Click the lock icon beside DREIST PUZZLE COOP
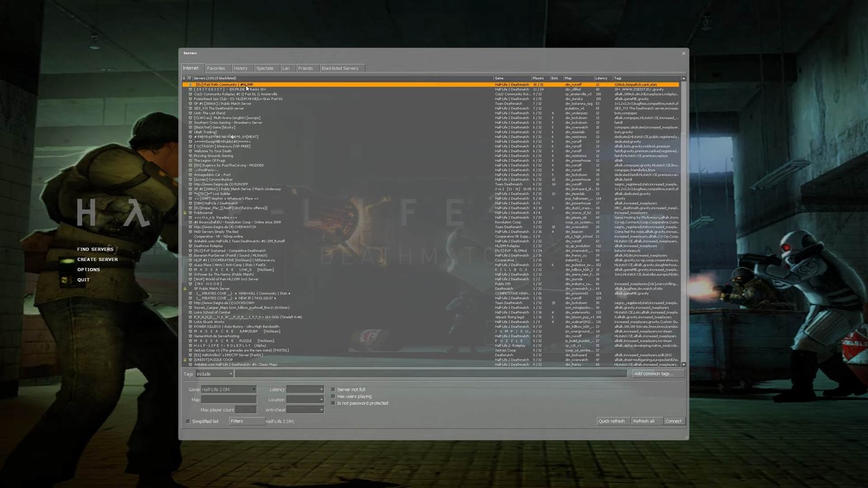This screenshot has height=488, width=868. click(185, 360)
